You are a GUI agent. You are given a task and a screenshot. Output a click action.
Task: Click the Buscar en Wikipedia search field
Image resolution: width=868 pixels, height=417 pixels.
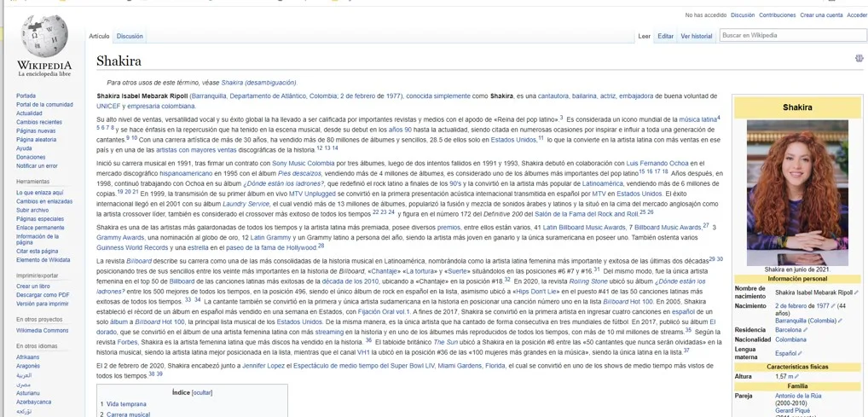[x=792, y=36]
